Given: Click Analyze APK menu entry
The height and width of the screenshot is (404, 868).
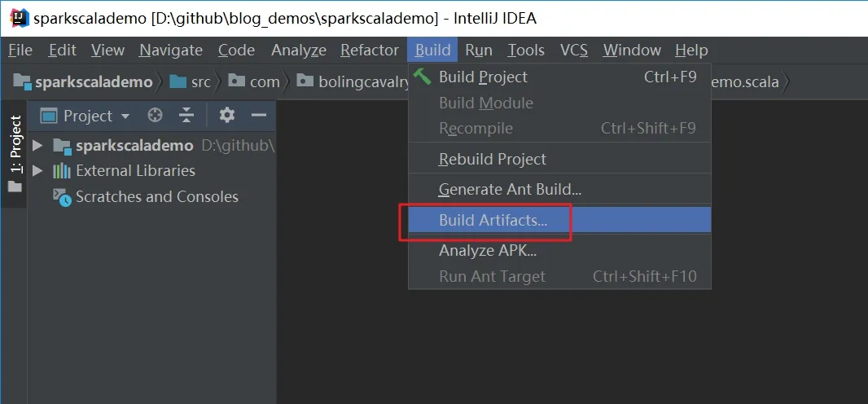Looking at the screenshot, I should pyautogui.click(x=487, y=250).
